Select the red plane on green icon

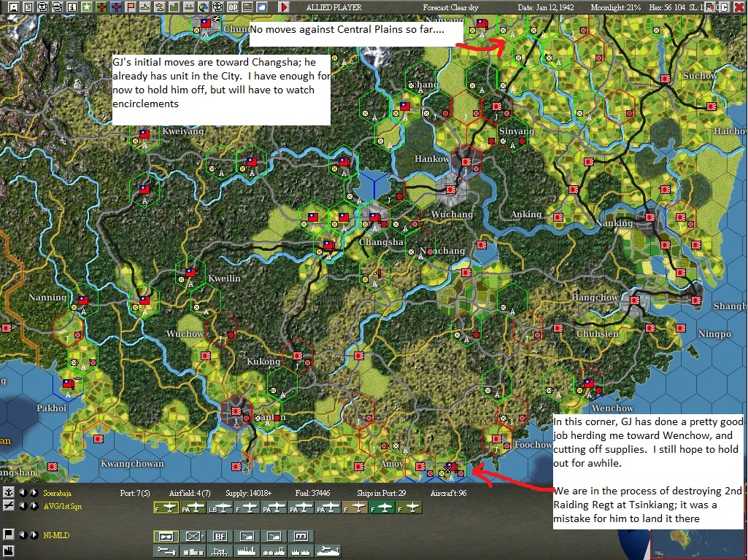(101, 7)
